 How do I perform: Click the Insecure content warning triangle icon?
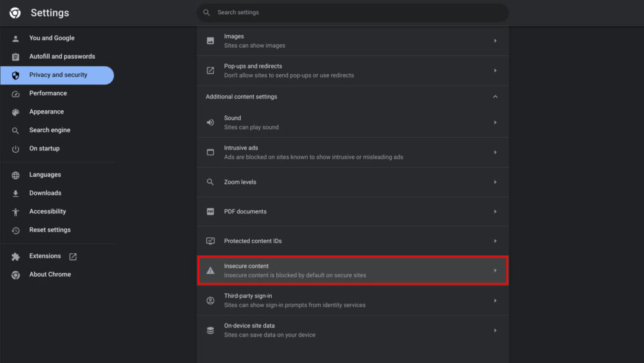211,271
